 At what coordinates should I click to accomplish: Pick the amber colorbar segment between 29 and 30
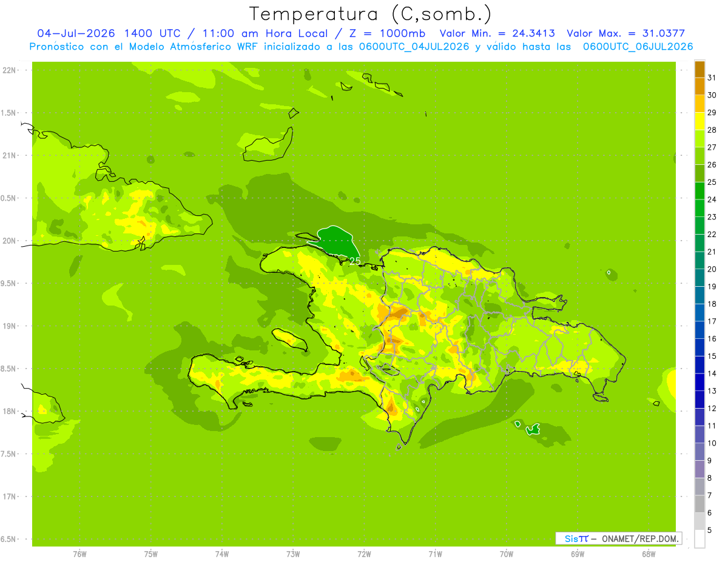[699, 104]
